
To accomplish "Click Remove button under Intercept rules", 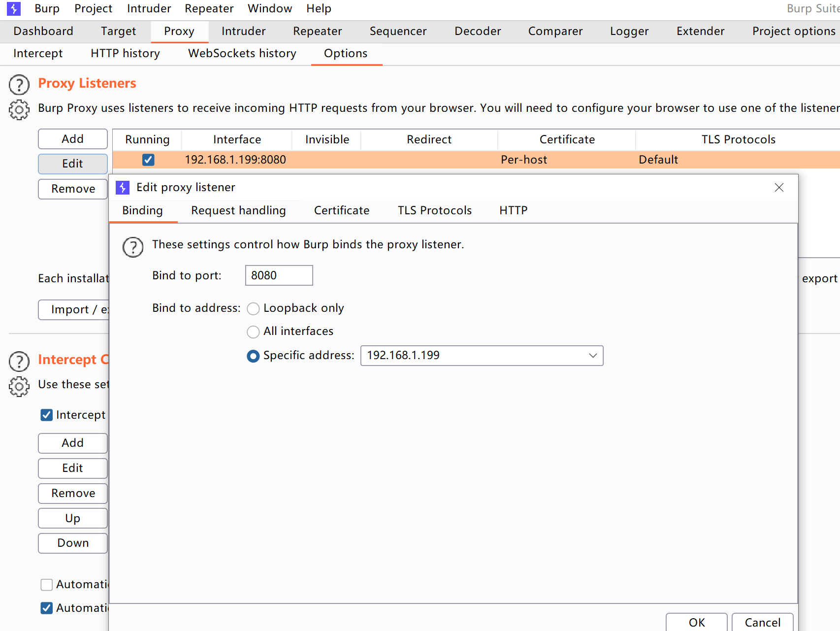I will click(x=73, y=493).
